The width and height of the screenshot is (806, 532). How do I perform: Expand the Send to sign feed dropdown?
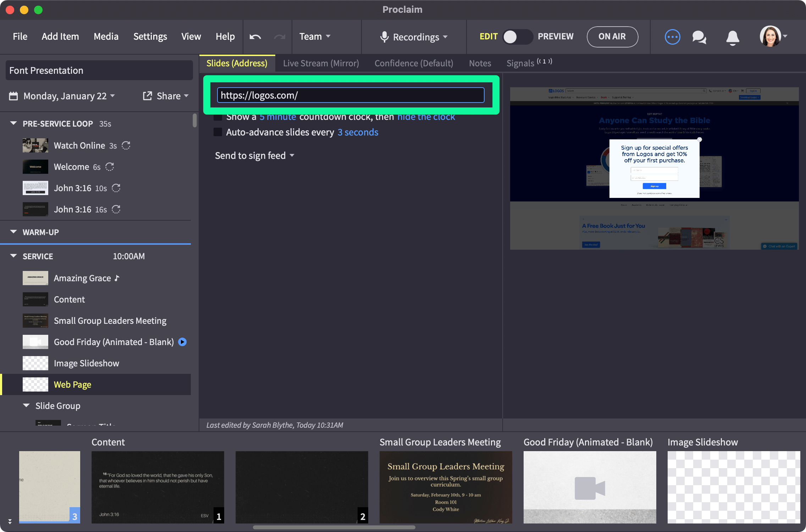coord(255,156)
